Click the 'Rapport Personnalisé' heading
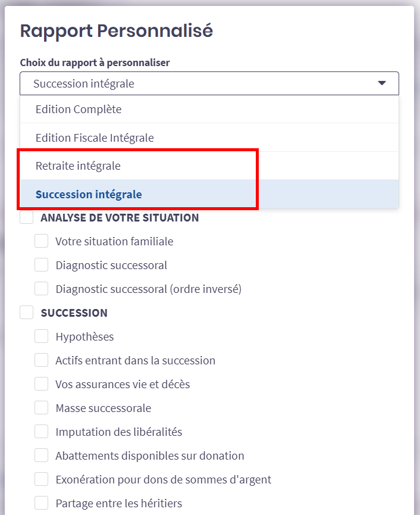Viewport: 420px width, 515px height. pyautogui.click(x=117, y=31)
